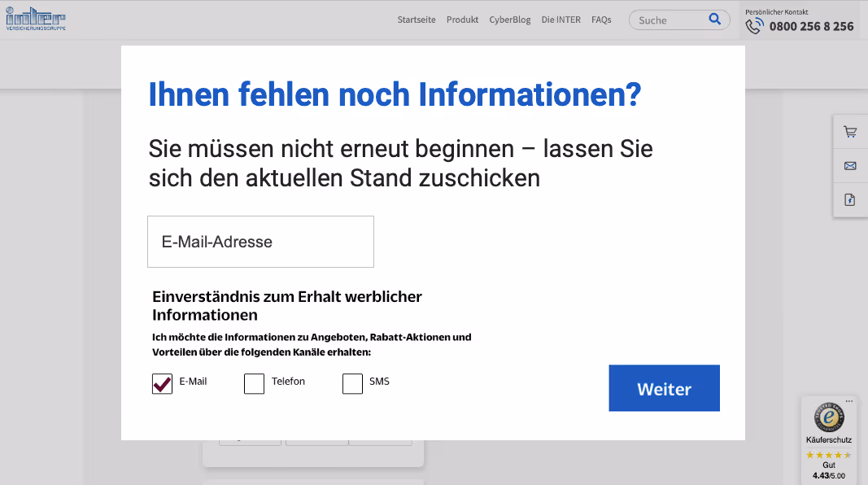
Task: Navigate to the CyberBlog section
Action: click(509, 20)
